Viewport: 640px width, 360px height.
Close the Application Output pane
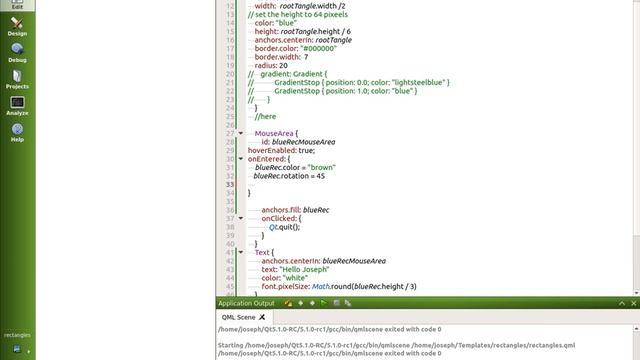(x=633, y=303)
